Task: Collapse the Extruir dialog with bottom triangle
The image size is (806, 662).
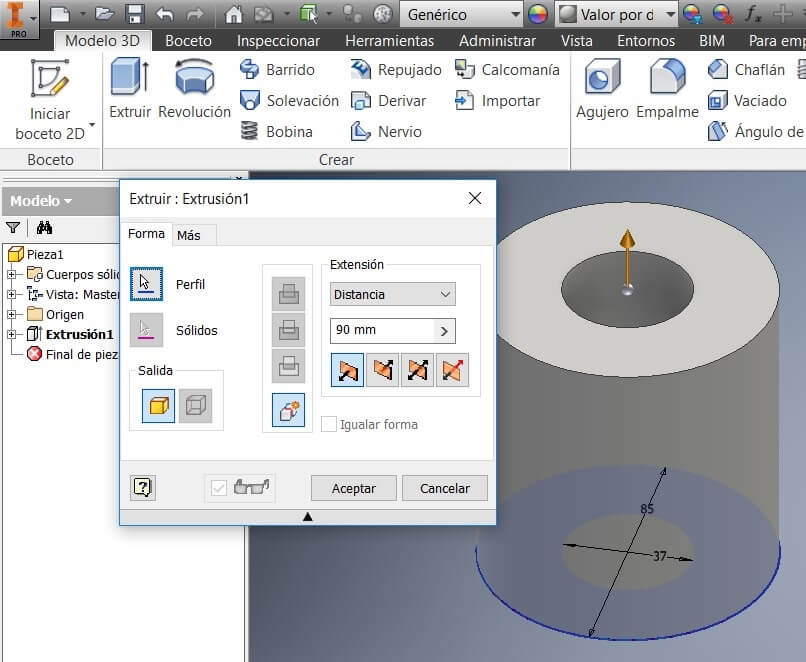Action: click(307, 517)
